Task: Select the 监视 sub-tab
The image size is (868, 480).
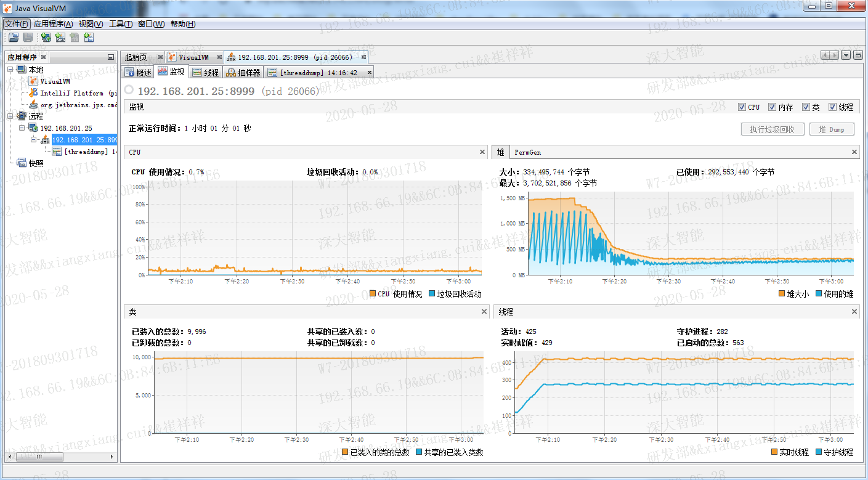Action: point(171,72)
